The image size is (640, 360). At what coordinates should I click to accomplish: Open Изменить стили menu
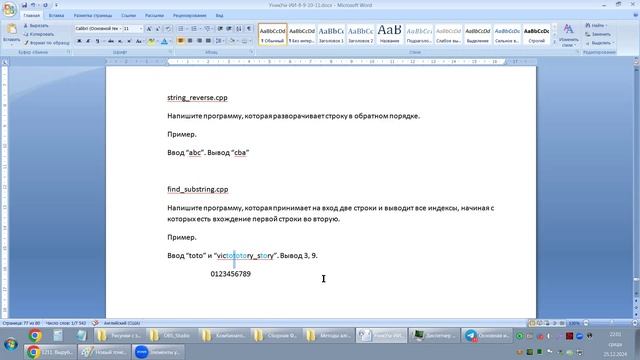(x=568, y=35)
